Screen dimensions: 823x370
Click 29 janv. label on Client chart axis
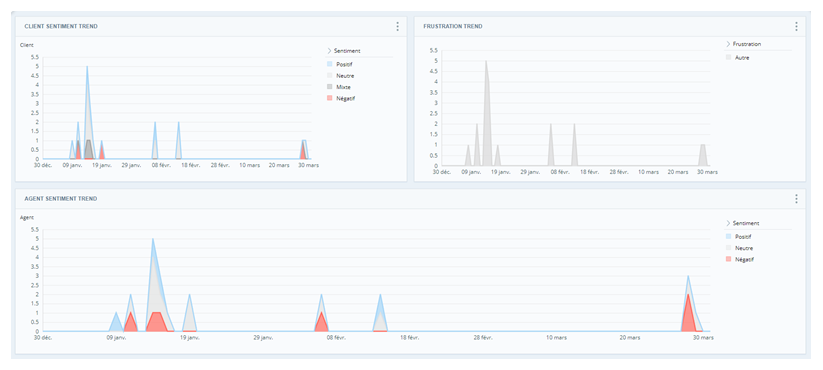click(132, 165)
